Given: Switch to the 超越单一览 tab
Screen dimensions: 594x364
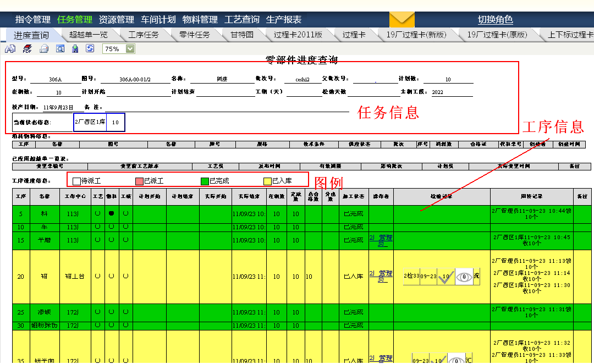Looking at the screenshot, I should (x=89, y=35).
